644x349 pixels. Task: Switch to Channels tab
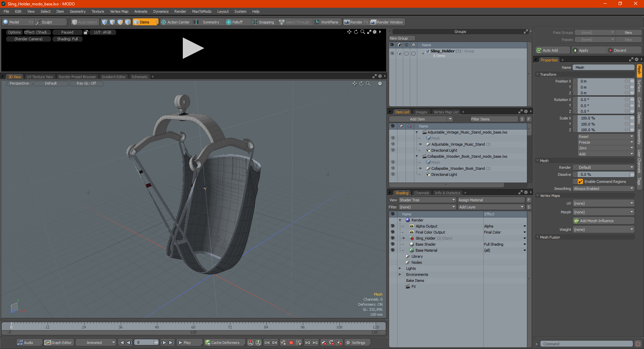point(422,193)
